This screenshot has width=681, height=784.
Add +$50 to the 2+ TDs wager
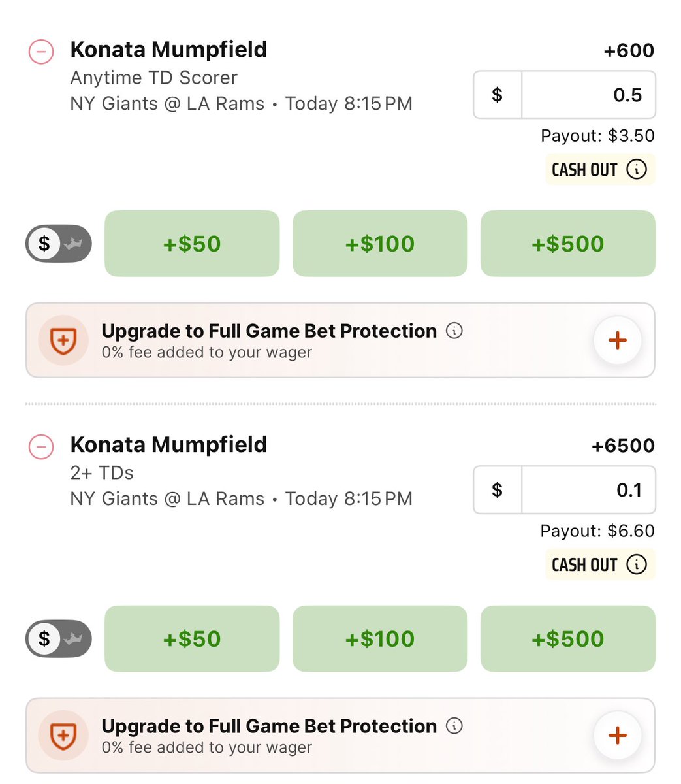[192, 639]
